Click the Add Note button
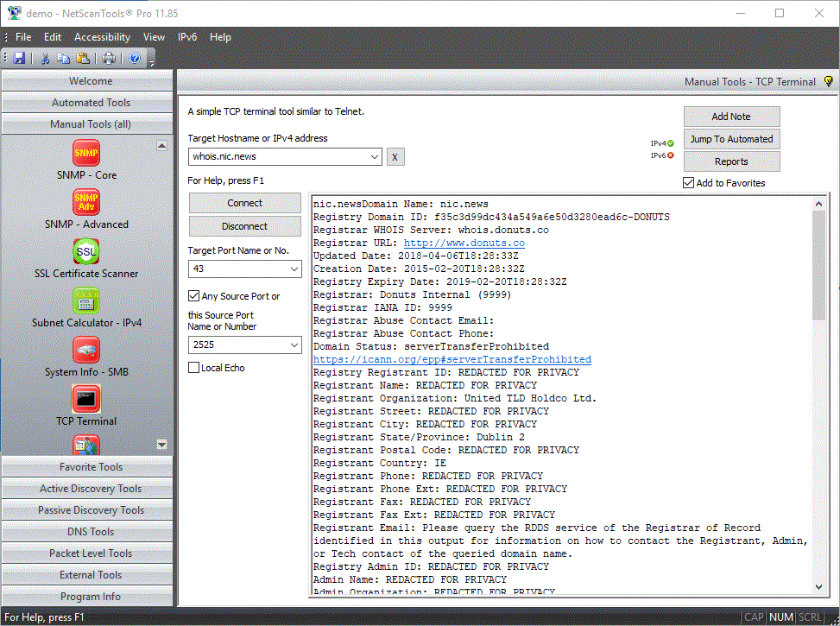 point(731,117)
